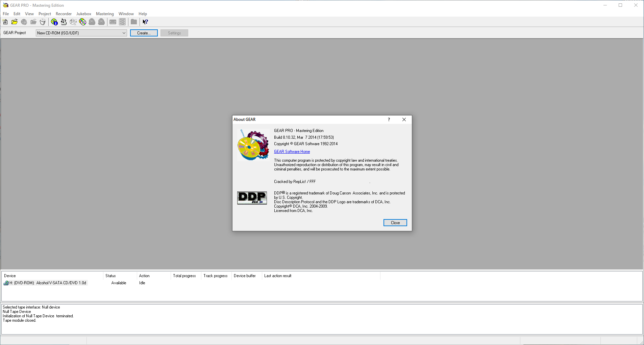Open the Window menu
Image resolution: width=644 pixels, height=345 pixels.
click(126, 14)
